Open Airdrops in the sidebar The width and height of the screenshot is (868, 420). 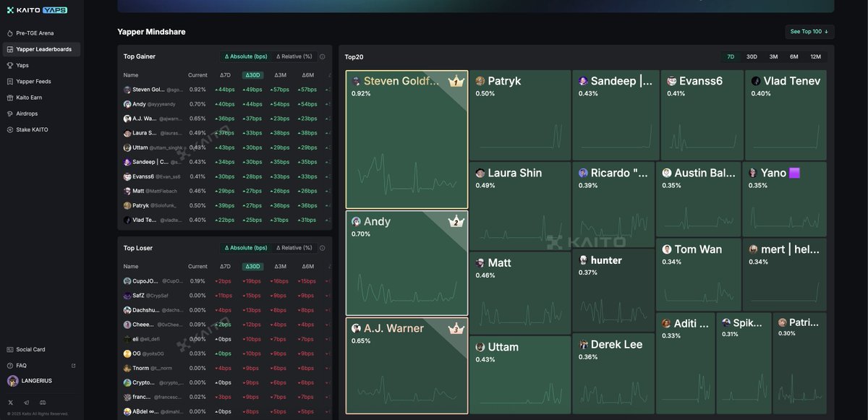point(41,113)
